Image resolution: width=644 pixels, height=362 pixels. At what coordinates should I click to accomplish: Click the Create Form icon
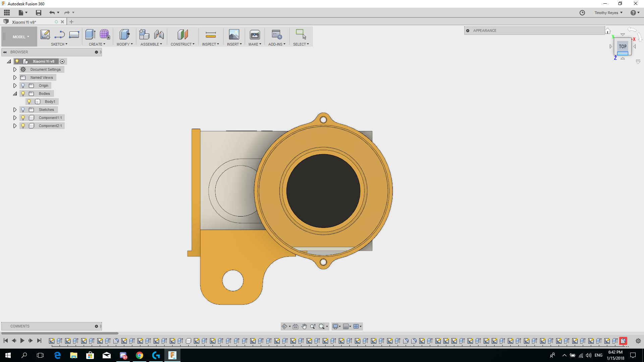[105, 34]
